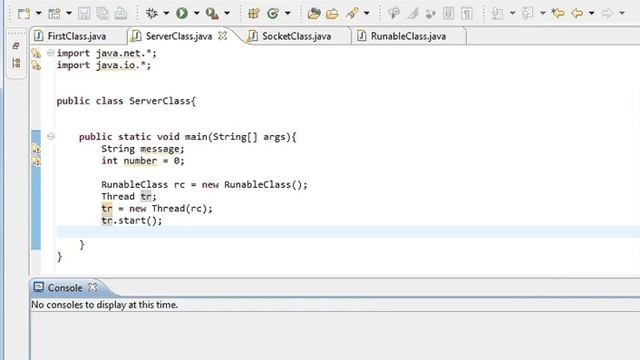Switch to the FirstClass.java tab
640x360 pixels.
(x=78, y=36)
